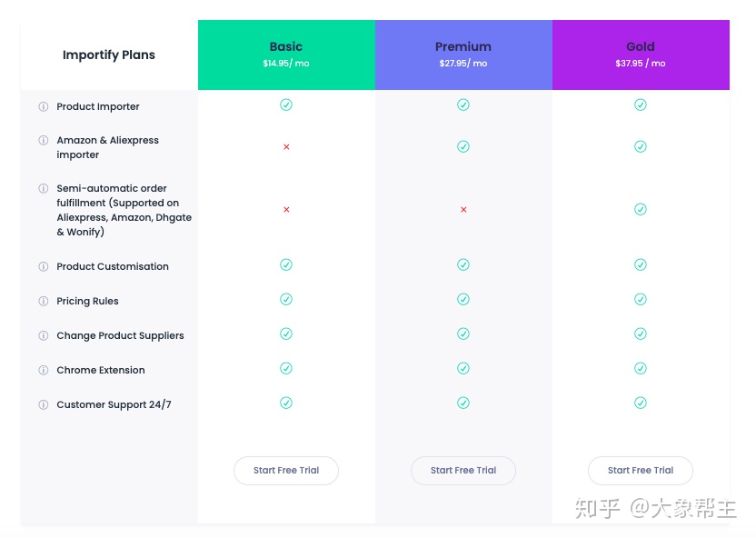Select the purple Gold plan header
Viewport: 756px width, 538px height.
point(641,55)
